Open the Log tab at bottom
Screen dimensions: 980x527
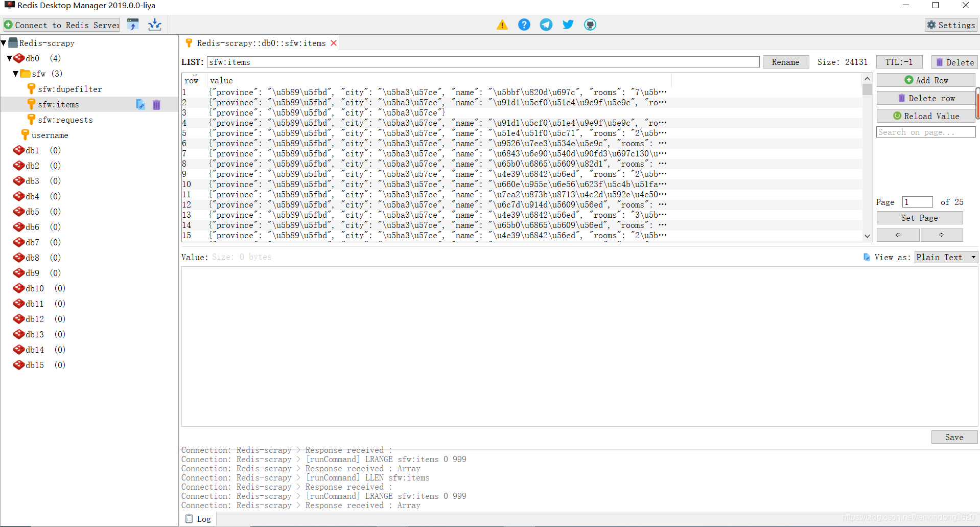click(x=198, y=519)
